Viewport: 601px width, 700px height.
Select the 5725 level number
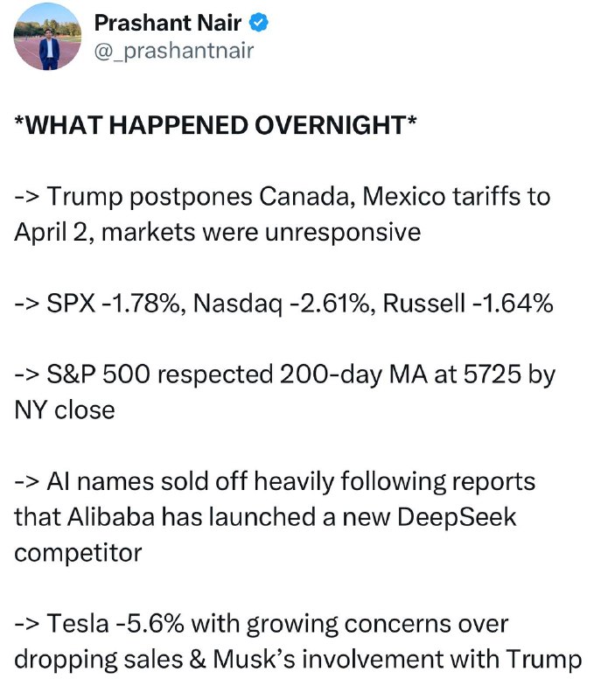(493, 374)
